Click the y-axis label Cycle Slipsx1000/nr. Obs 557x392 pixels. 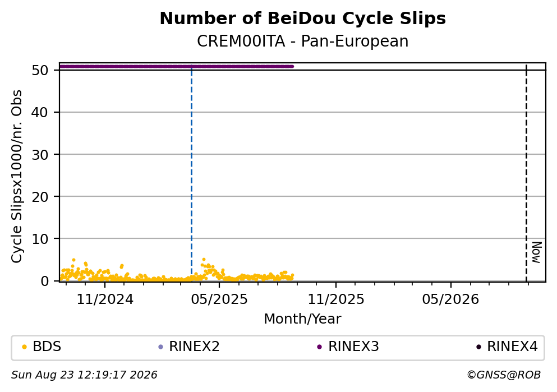click(x=16, y=177)
